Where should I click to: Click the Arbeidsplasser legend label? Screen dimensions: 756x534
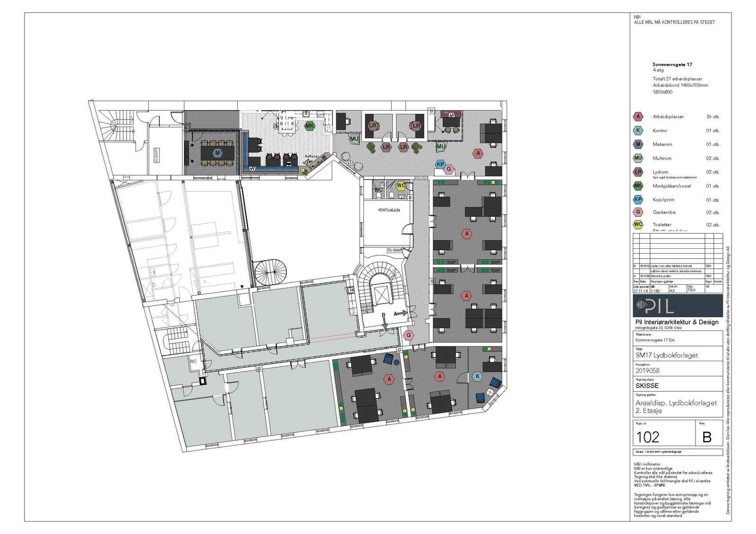tap(668, 117)
